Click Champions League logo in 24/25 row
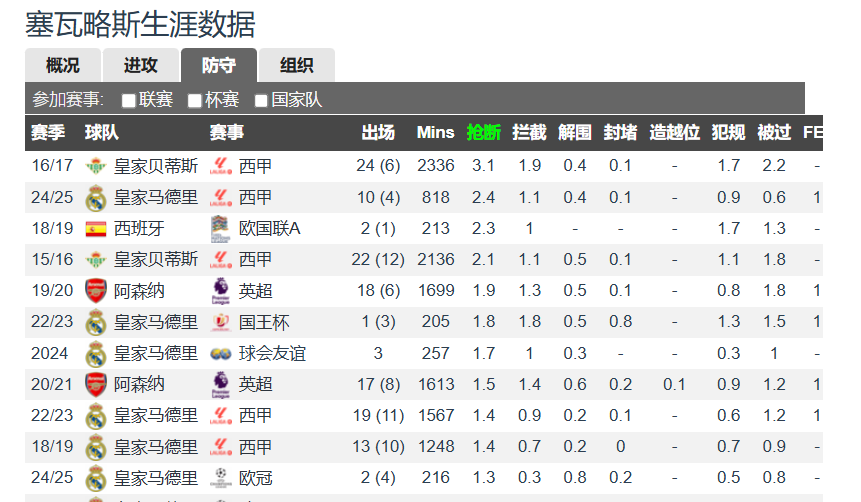This screenshot has width=861, height=502. pyautogui.click(x=220, y=478)
